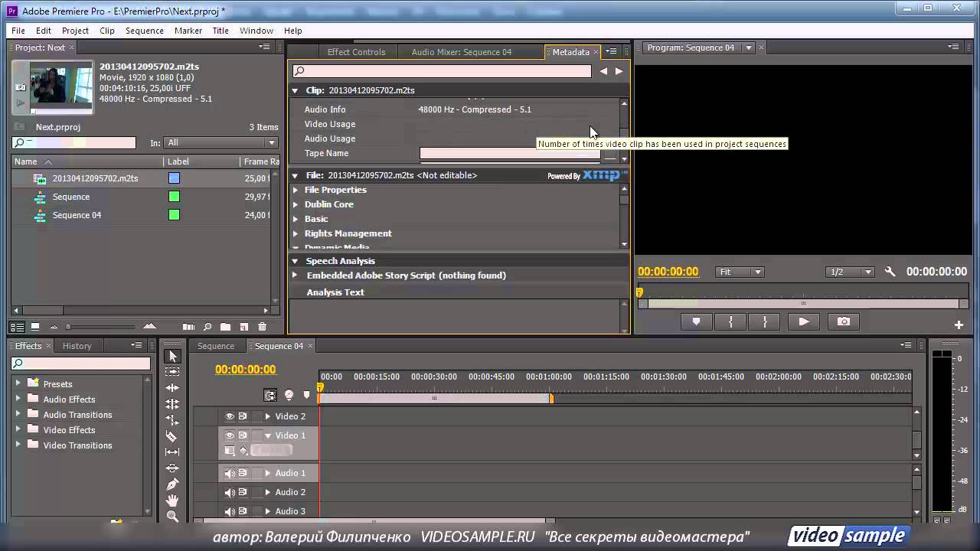This screenshot has width=980, height=551.
Task: Click Set Encore chapter marker icon in timeline
Action: [289, 395]
